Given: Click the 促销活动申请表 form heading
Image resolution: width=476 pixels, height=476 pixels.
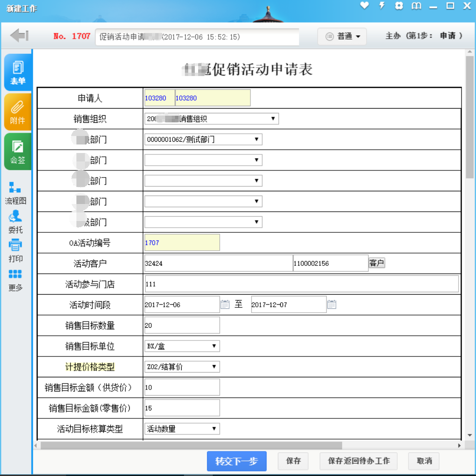Looking at the screenshot, I should click(248, 69).
